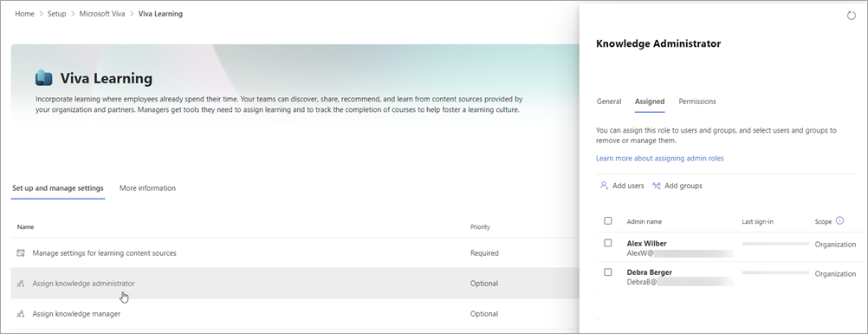
Task: Click the Name column header
Action: 25,227
